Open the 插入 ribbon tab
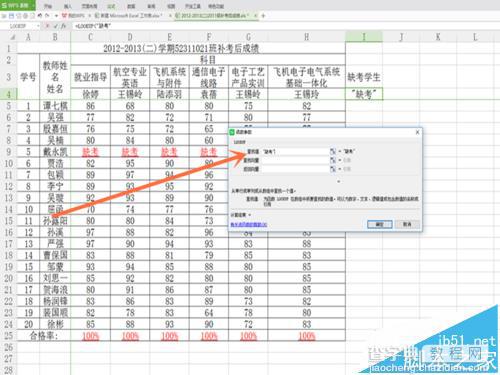Image resolution: width=500 pixels, height=375 pixels. pyautogui.click(x=68, y=6)
